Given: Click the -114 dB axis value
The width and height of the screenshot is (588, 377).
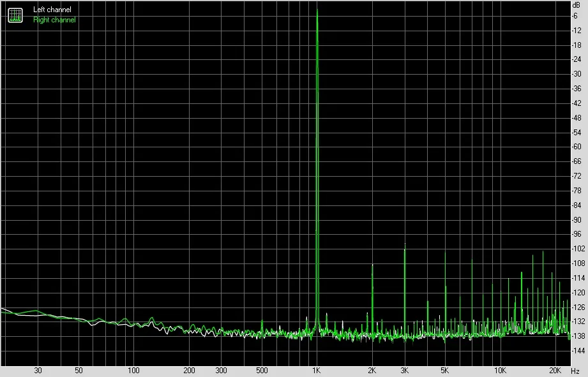Looking at the screenshot, I should coord(578,277).
